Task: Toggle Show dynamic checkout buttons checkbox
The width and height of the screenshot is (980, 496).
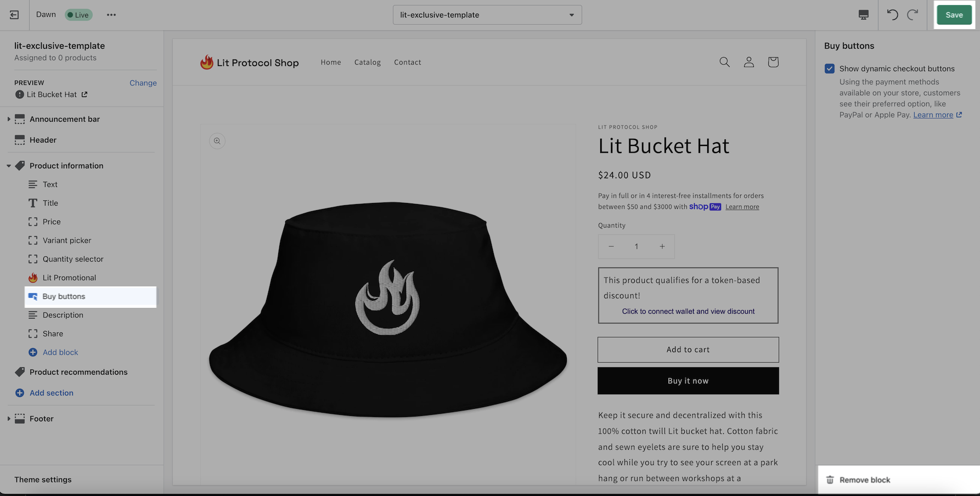Action: (x=829, y=69)
